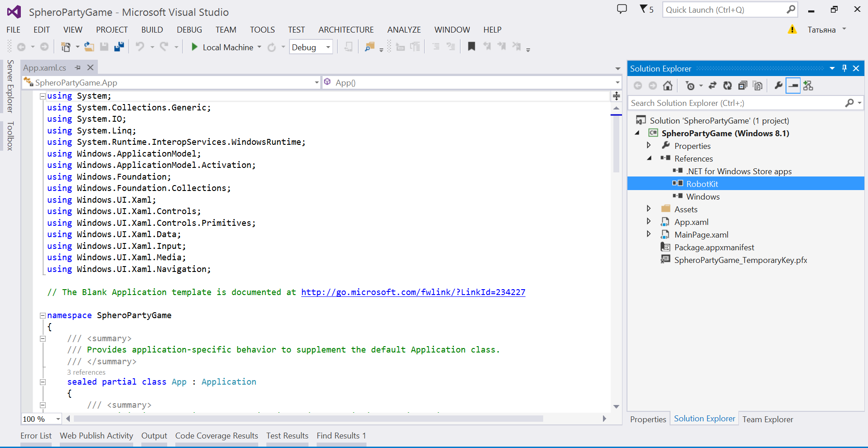Click the New Project toolbar icon
Screen dimensions: 868x448
coord(66,47)
